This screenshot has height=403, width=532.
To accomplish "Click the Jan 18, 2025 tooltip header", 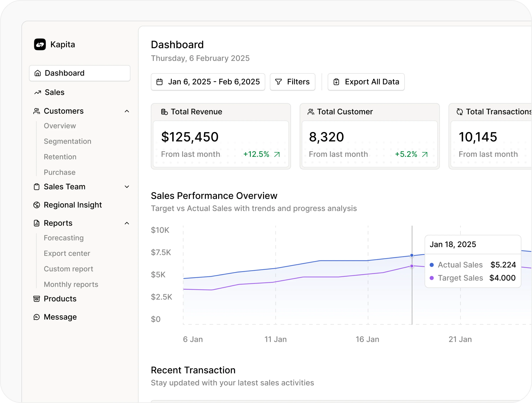I will point(453,245).
